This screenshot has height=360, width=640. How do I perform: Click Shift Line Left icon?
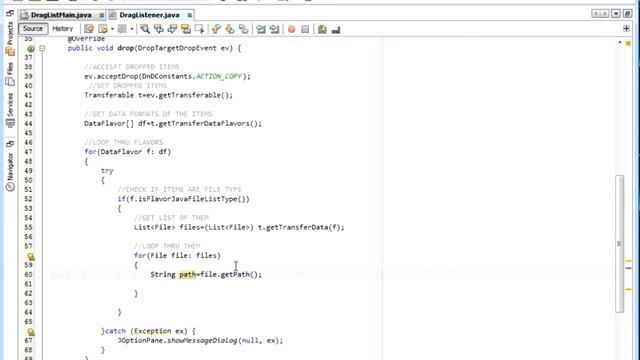(261, 29)
